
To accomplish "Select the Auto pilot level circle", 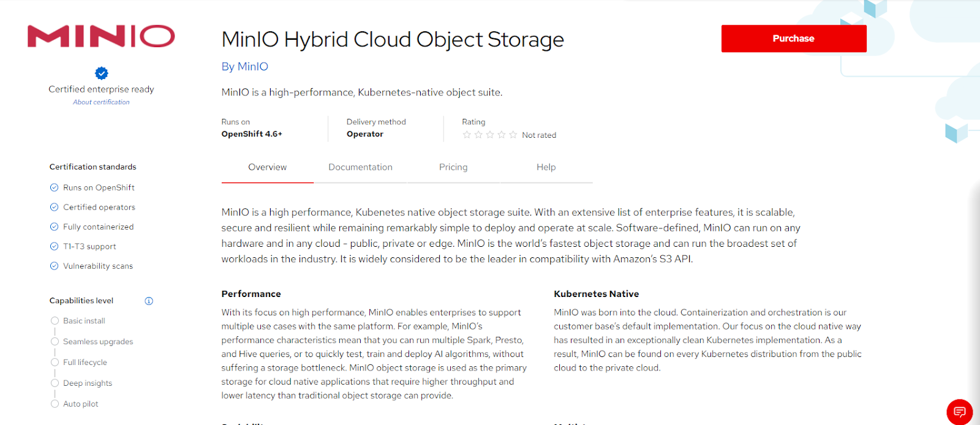I will tap(55, 404).
